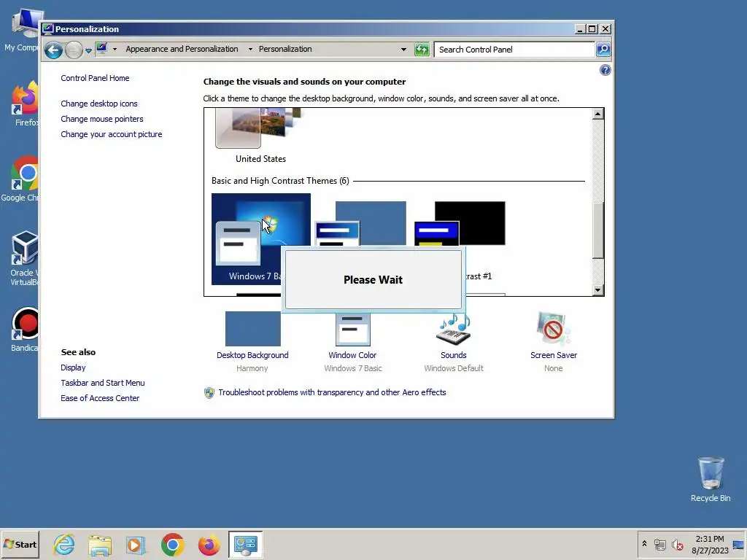
Task: Open Change mouse pointers link
Action: (x=102, y=119)
